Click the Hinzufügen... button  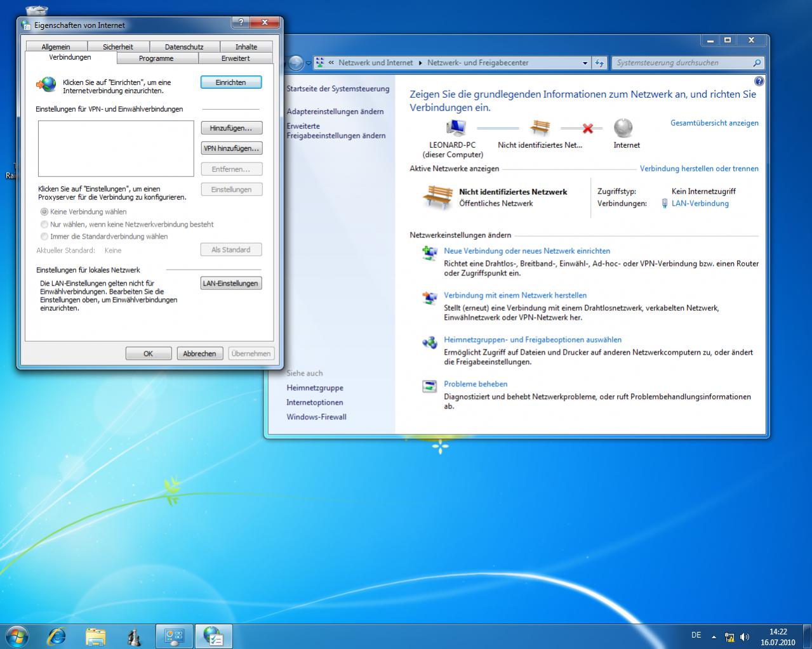pyautogui.click(x=231, y=128)
